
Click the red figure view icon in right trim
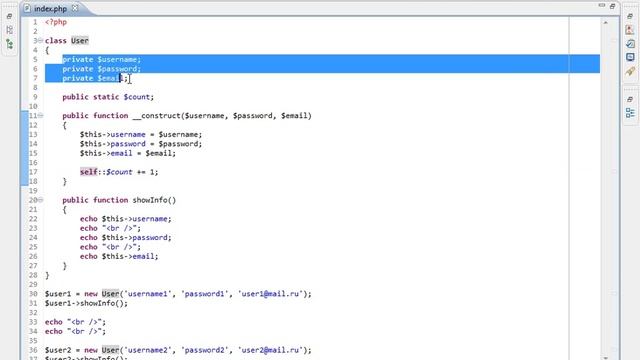click(x=630, y=30)
